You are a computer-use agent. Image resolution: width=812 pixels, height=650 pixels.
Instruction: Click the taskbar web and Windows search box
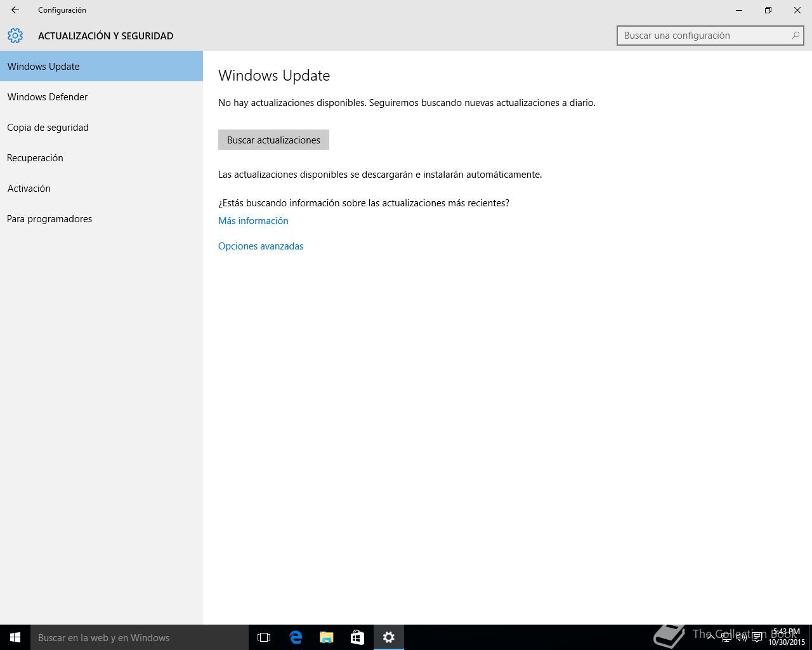tap(140, 637)
